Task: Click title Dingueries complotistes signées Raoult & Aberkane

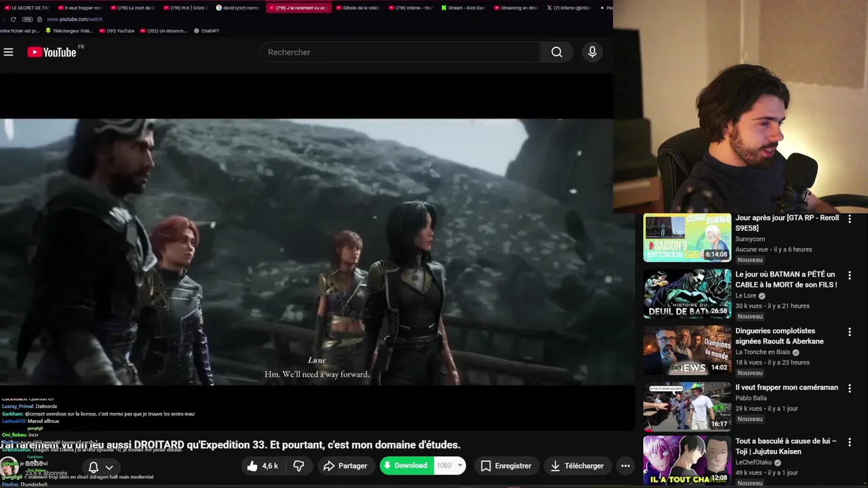Action: (780, 336)
